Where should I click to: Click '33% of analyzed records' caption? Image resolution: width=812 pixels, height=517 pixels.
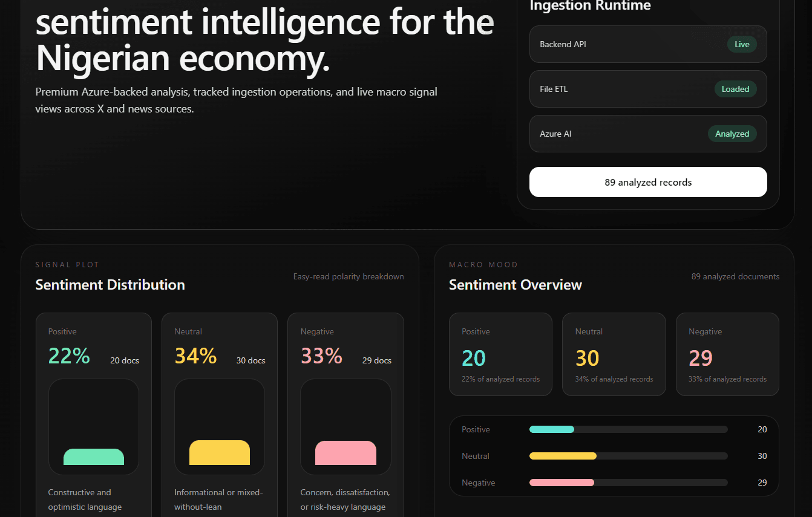click(727, 379)
